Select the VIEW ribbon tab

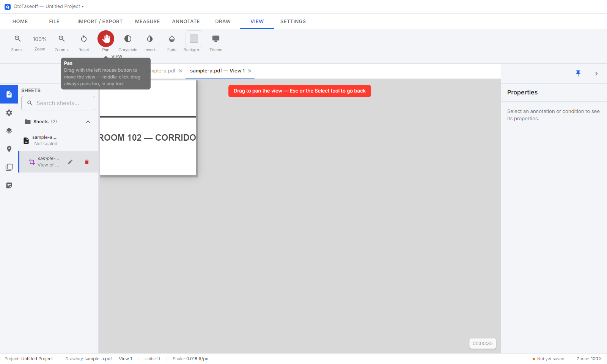(257, 21)
